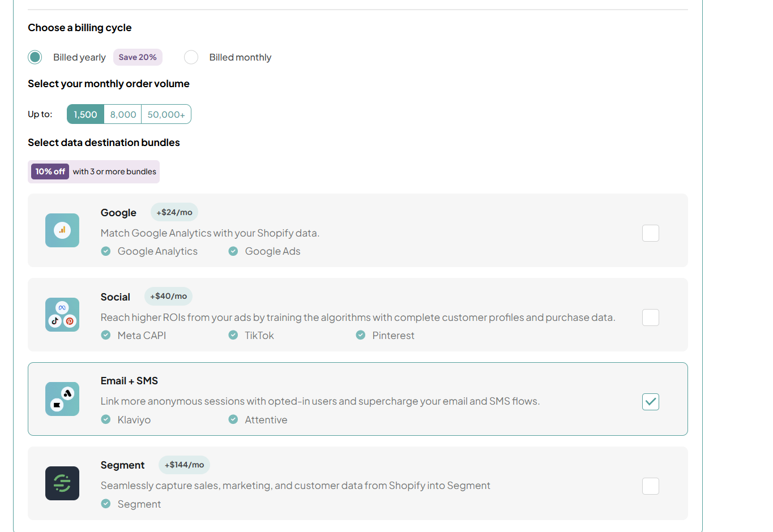
Task: Click the 10% off badge
Action: 50,171
